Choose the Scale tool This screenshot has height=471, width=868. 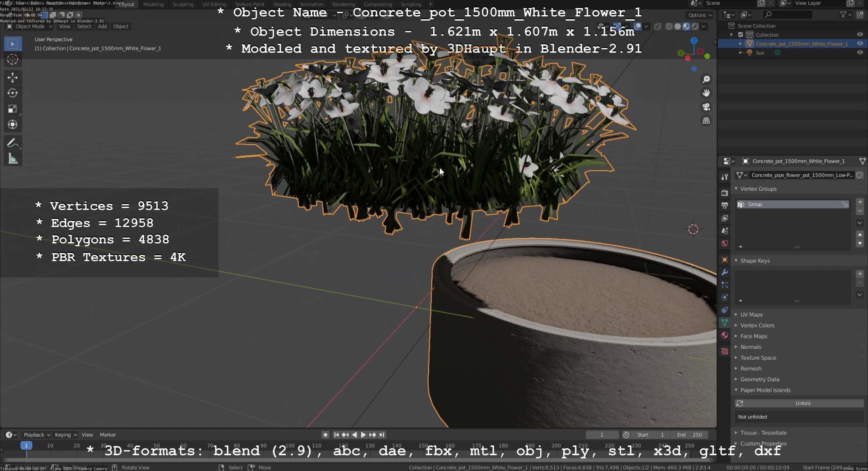[13, 109]
